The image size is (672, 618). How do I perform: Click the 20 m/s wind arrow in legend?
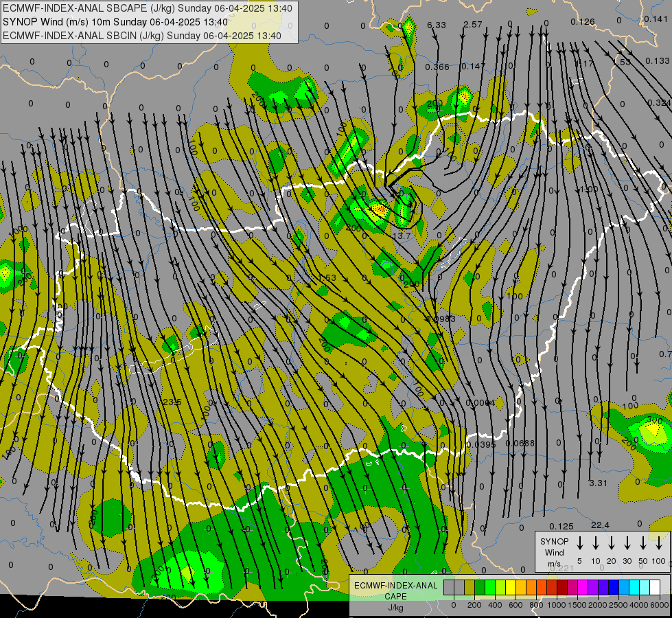[x=612, y=543]
